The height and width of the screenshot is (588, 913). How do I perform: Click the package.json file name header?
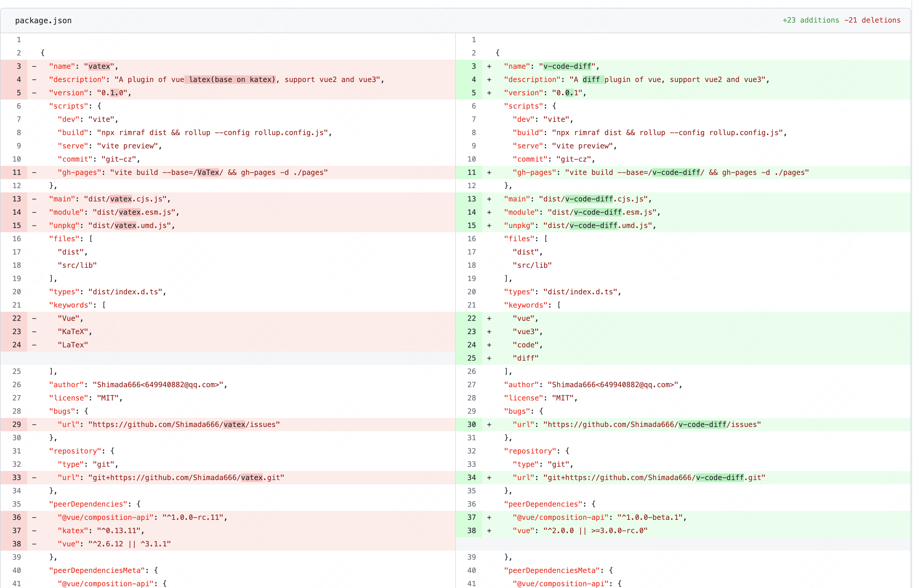(x=43, y=21)
